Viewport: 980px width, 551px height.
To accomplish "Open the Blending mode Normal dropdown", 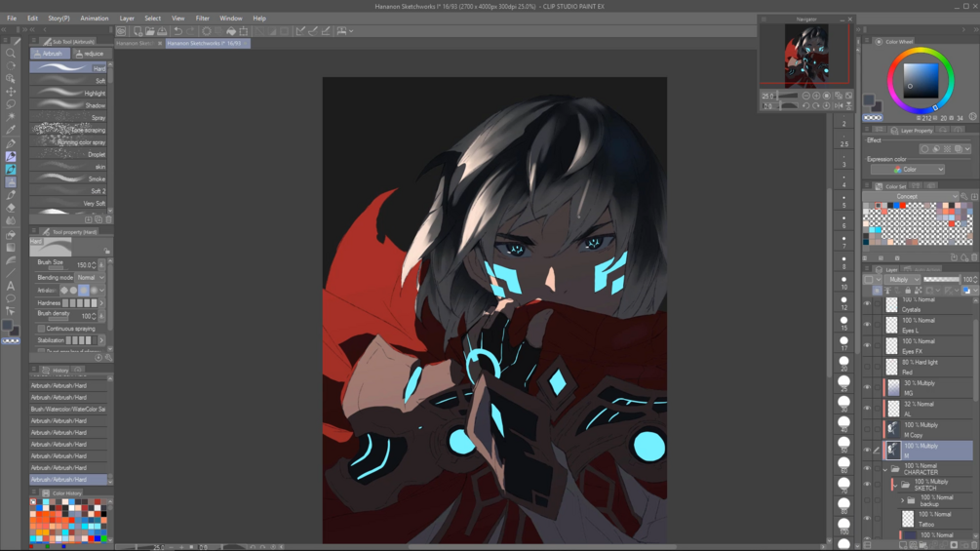I will pyautogui.click(x=90, y=277).
